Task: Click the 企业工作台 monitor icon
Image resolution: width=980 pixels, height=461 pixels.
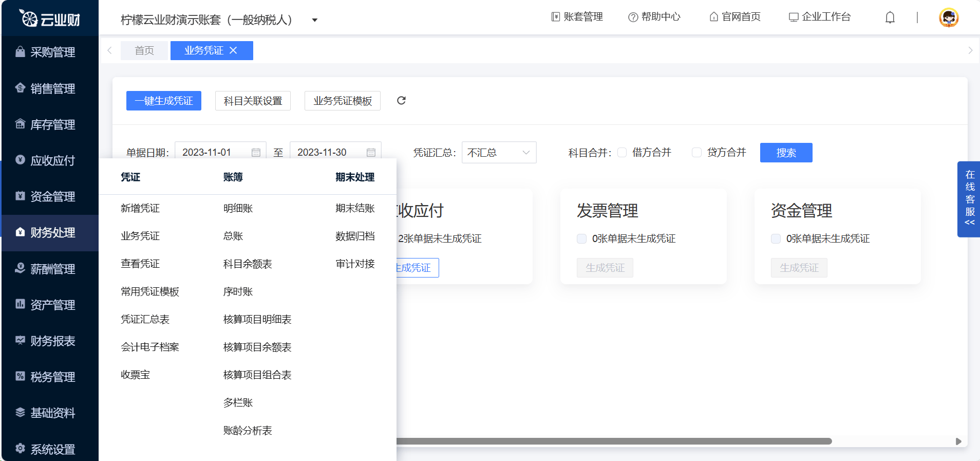Action: point(794,17)
